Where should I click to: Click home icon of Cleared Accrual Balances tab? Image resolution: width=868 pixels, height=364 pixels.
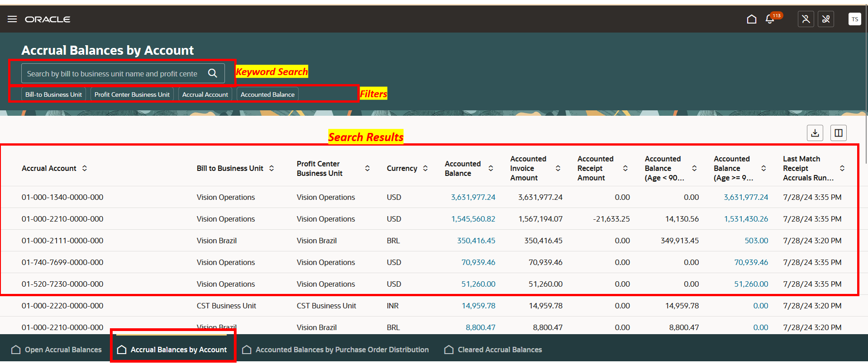(449, 350)
